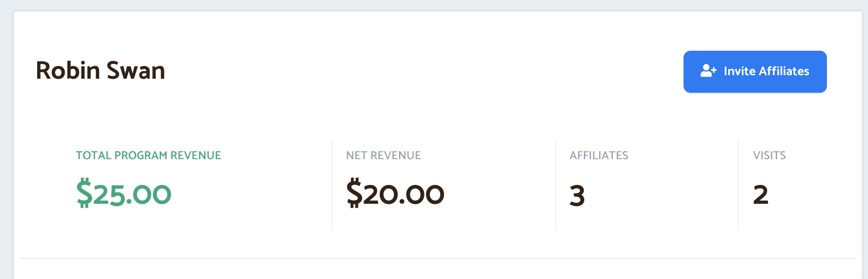868x279 pixels.
Task: Click the Total Program Revenue label
Action: click(x=148, y=155)
